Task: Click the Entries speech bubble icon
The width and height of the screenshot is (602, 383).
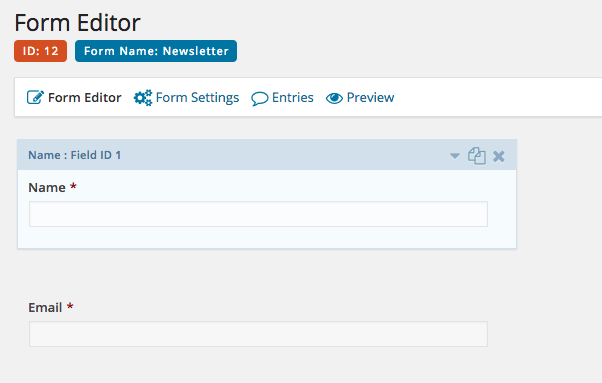Action: (260, 99)
